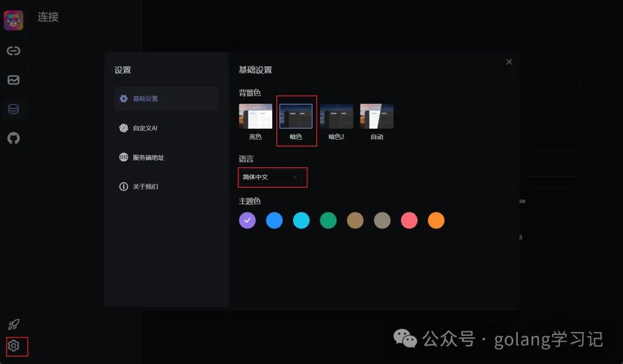The height and width of the screenshot is (364, 623).
Task: Click the Chat2DB app logo
Action: pyautogui.click(x=13, y=20)
